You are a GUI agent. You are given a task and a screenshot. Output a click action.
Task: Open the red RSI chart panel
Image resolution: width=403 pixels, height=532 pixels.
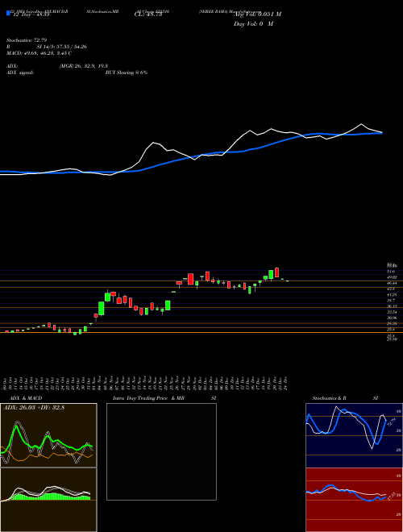point(354,500)
